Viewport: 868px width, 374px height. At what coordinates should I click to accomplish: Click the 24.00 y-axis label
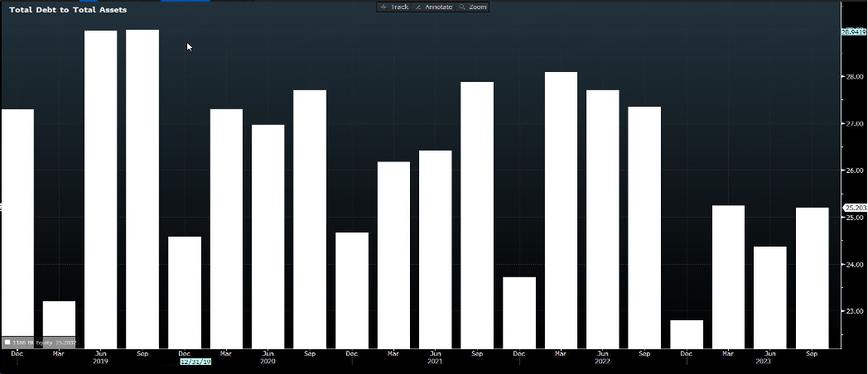pos(856,265)
